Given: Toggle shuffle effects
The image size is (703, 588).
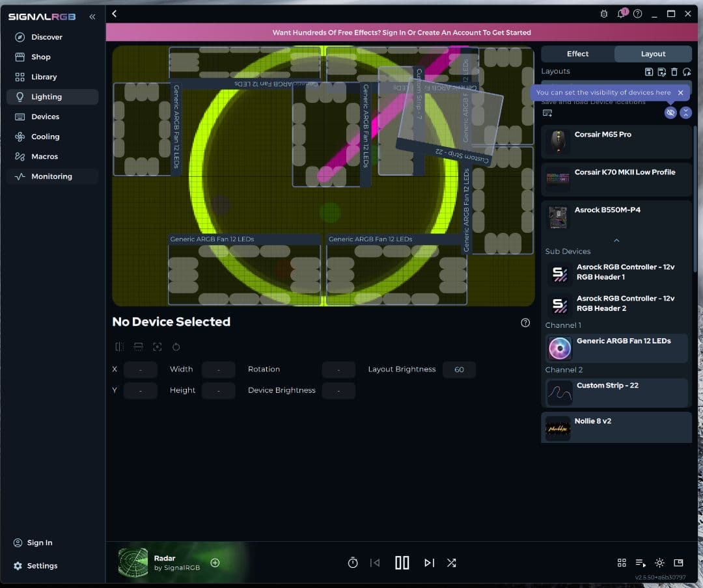Looking at the screenshot, I should pyautogui.click(x=452, y=563).
